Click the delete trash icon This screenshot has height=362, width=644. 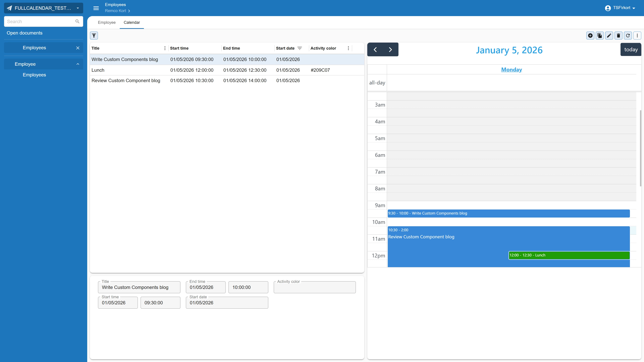click(618, 36)
